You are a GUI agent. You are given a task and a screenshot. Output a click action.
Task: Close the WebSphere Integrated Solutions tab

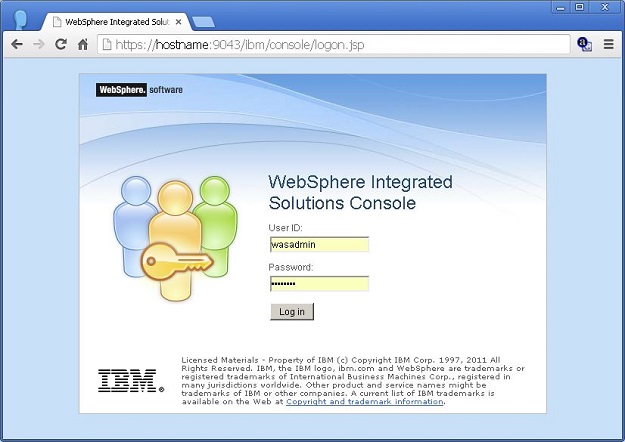coord(179,22)
